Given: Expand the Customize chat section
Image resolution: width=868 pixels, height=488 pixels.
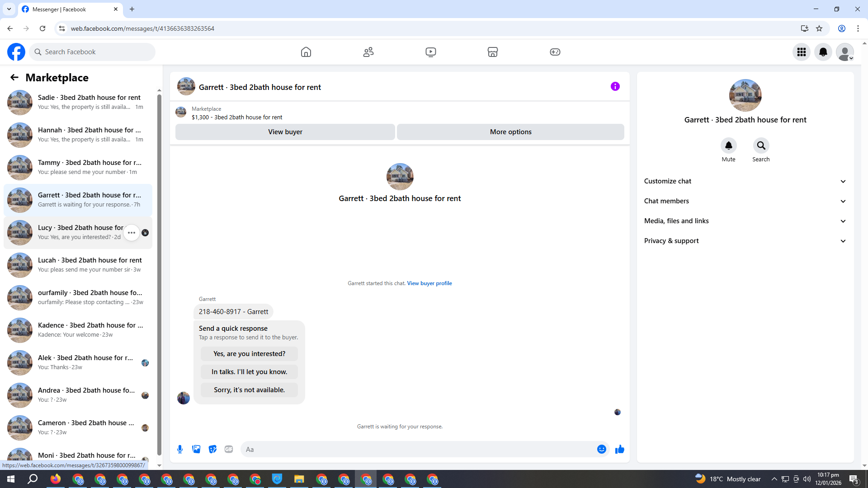Looking at the screenshot, I should click(745, 181).
